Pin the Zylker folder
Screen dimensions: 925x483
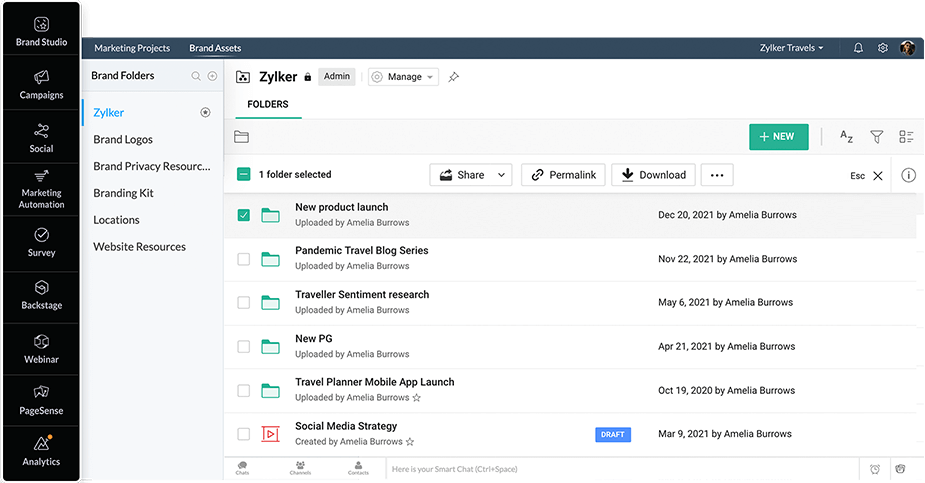point(453,77)
